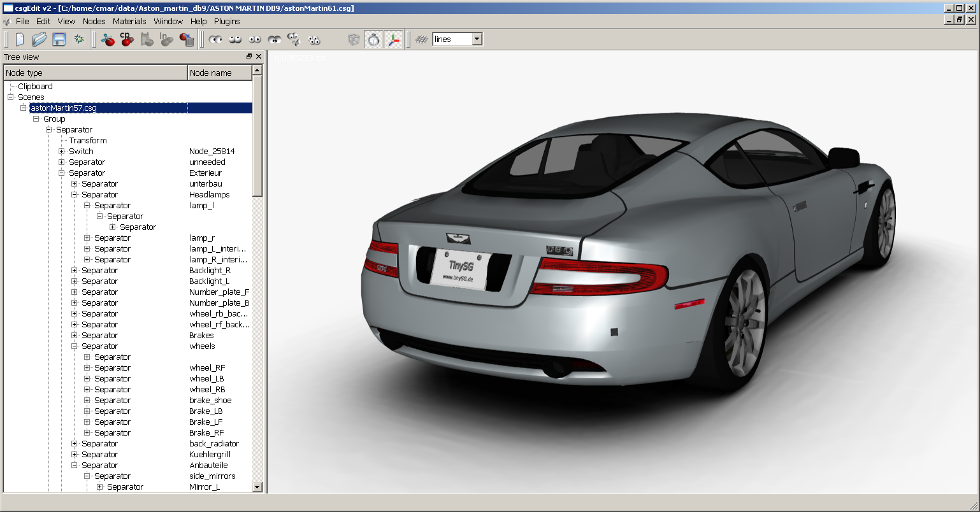Expand the Switch Node_25814 tree node
This screenshot has width=980, height=512.
point(62,152)
